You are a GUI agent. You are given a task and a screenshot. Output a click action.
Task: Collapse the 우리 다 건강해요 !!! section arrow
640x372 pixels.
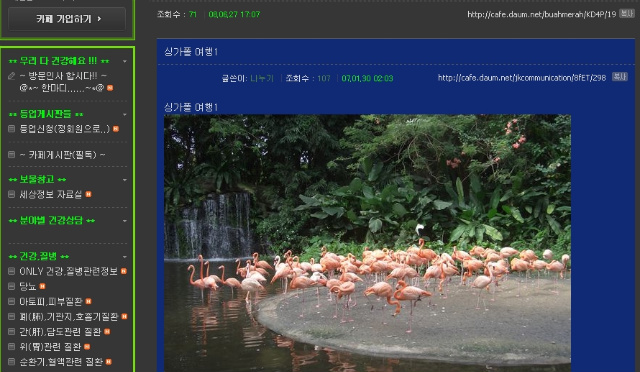tap(125, 62)
